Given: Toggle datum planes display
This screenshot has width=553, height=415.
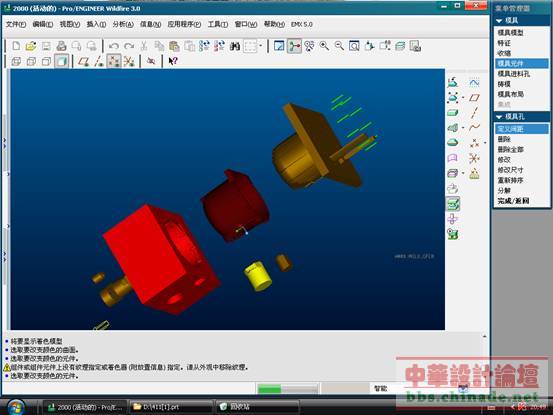Looking at the screenshot, I should tap(84, 61).
